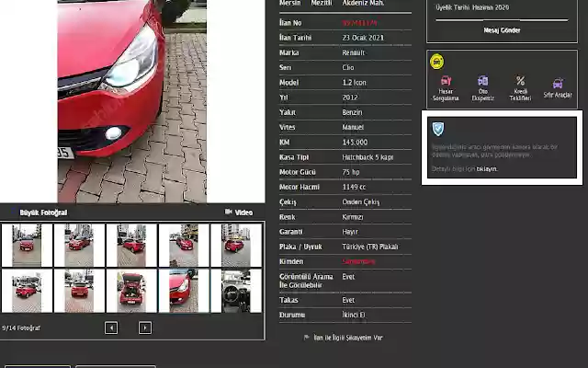Click the large main car photo
Screen dimensions: 588x368
132,101
